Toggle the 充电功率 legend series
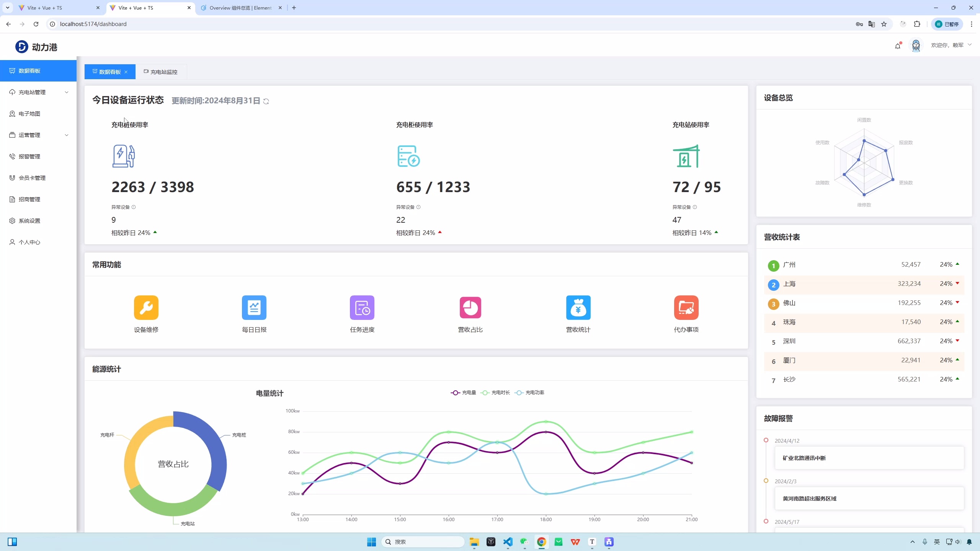Viewport: 980px width, 551px height. click(x=530, y=393)
